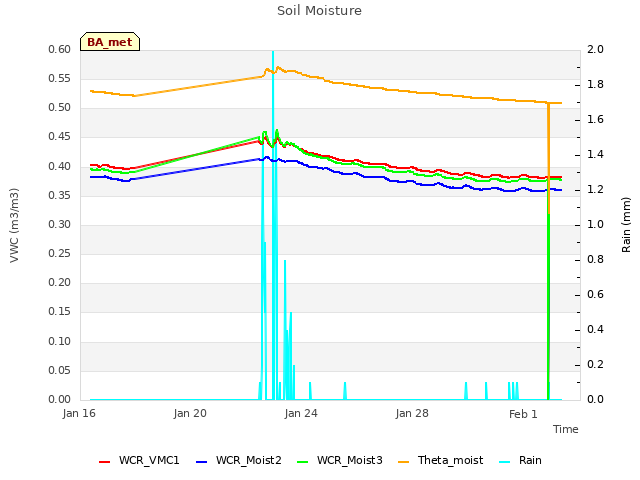Click the 1.4 right axis value
The image size is (640, 480).
click(595, 155)
